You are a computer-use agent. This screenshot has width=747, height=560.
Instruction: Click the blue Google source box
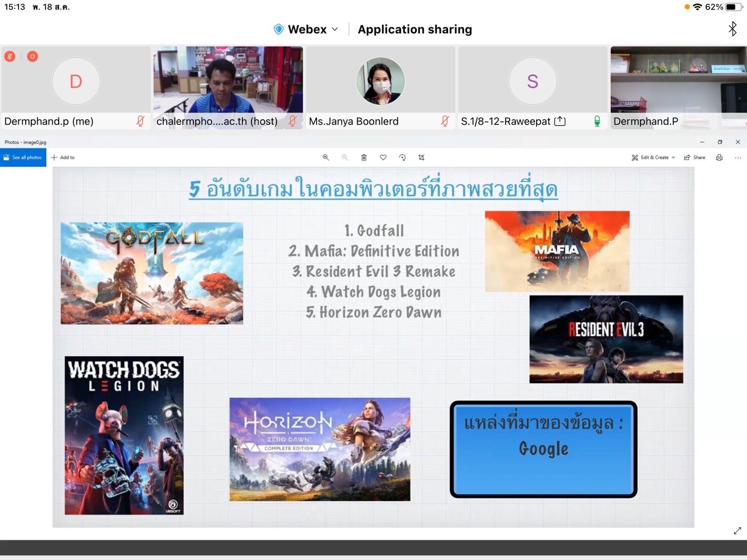[543, 449]
